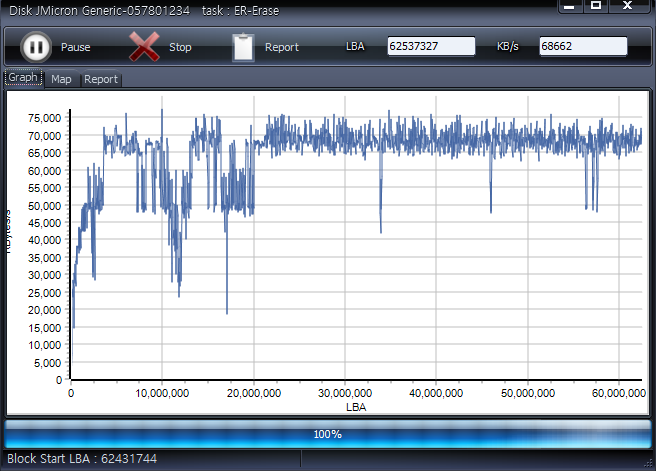656x471 pixels.
Task: Click the LBA label beside the input field
Action: (355, 46)
